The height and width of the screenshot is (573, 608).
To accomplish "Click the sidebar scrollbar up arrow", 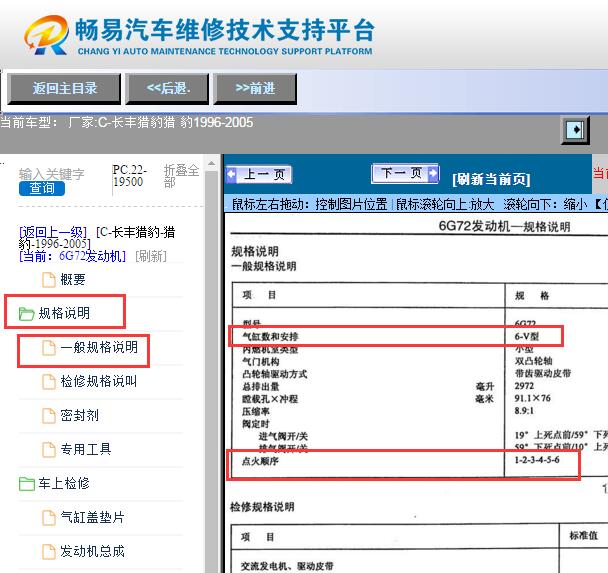I will (211, 163).
